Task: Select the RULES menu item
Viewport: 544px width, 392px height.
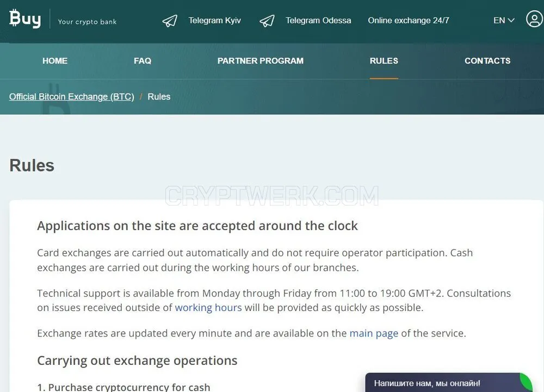Action: 384,61
